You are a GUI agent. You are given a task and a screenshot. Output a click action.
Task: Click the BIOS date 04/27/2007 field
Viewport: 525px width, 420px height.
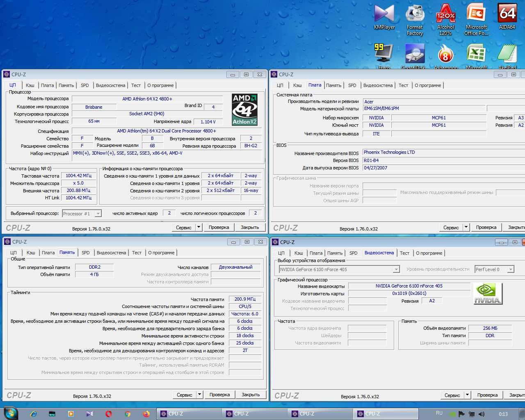[x=444, y=168]
